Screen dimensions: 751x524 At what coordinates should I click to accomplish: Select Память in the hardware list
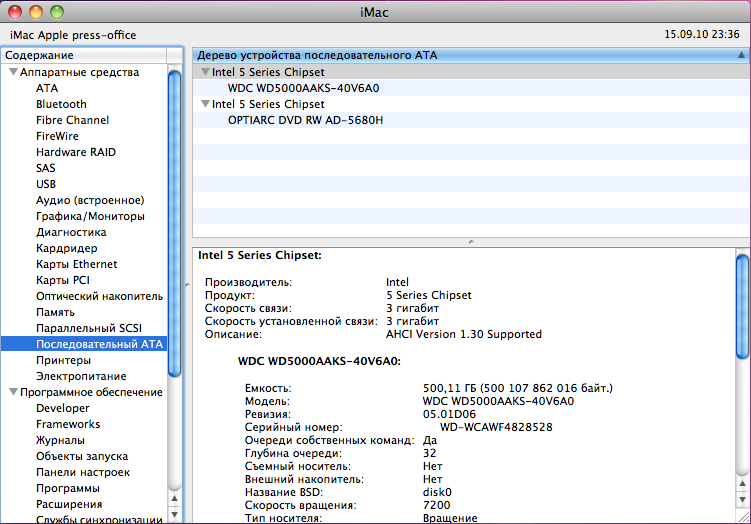55,312
